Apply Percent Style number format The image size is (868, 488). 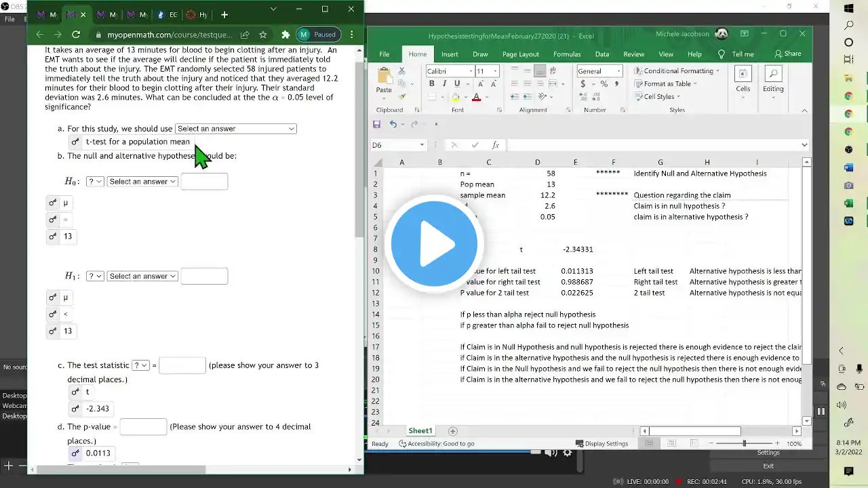tap(604, 84)
